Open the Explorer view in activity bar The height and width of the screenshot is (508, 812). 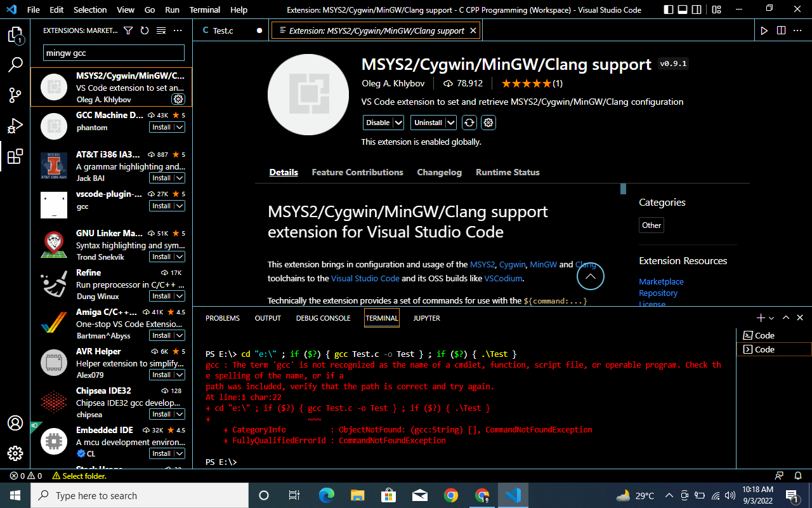(15, 35)
